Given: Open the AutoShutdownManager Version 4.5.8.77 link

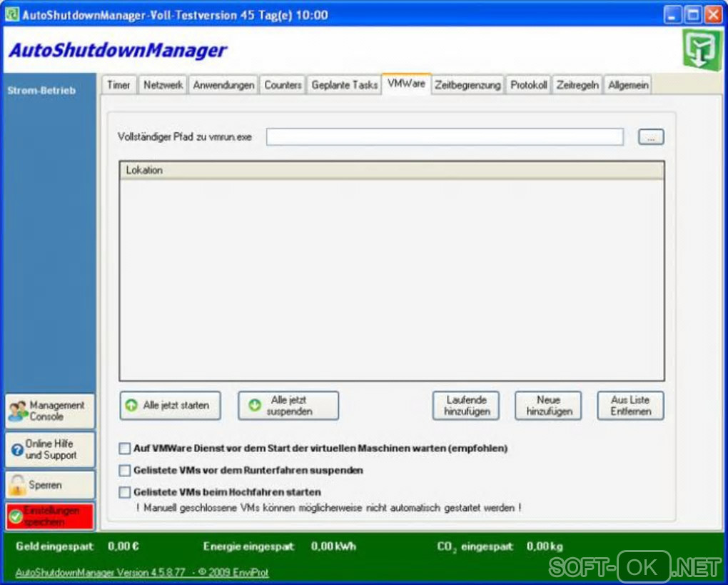Looking at the screenshot, I should pyautogui.click(x=142, y=572).
